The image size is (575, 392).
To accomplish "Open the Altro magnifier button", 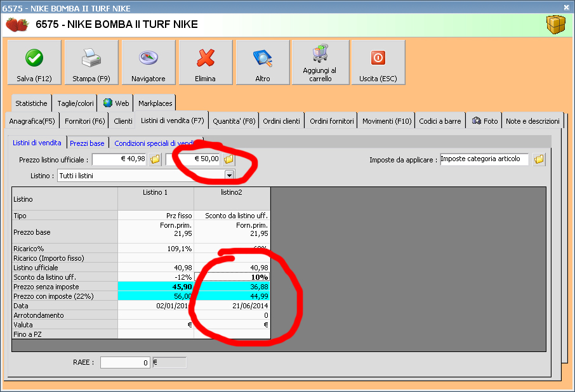I will pyautogui.click(x=263, y=62).
